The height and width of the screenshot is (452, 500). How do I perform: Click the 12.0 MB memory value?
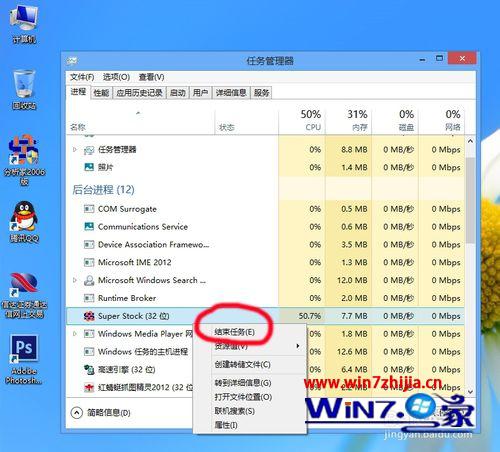[352, 280]
